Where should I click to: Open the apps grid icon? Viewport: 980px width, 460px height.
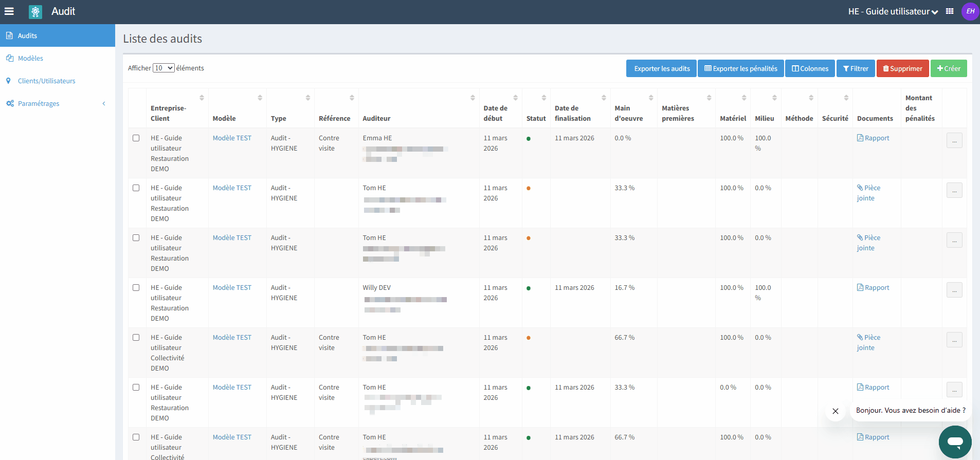pos(950,11)
